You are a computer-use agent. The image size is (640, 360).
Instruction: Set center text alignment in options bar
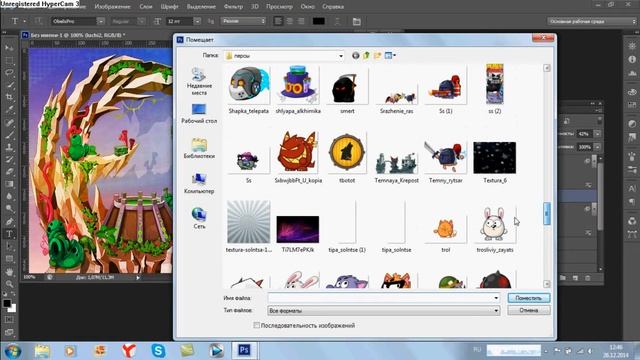(289, 21)
